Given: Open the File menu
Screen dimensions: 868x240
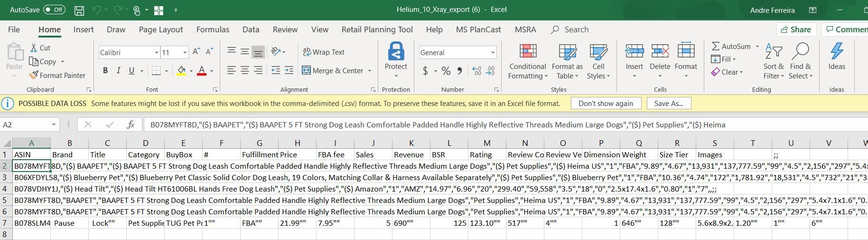Looking at the screenshot, I should 14,29.
